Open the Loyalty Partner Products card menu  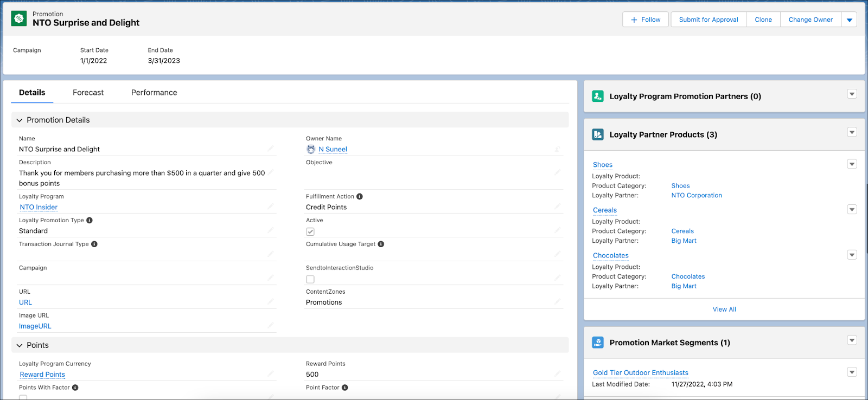click(852, 132)
